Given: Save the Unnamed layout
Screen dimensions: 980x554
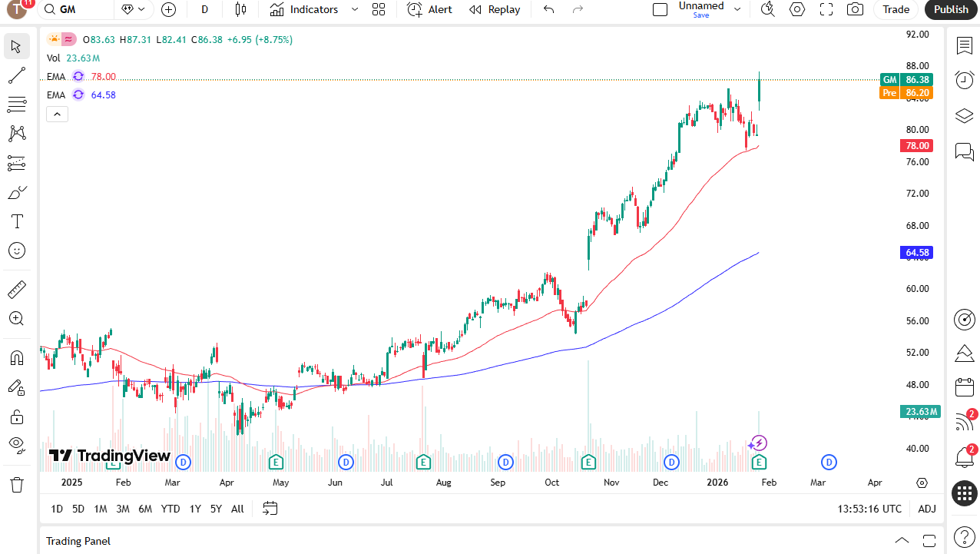Looking at the screenshot, I should pos(701,15).
